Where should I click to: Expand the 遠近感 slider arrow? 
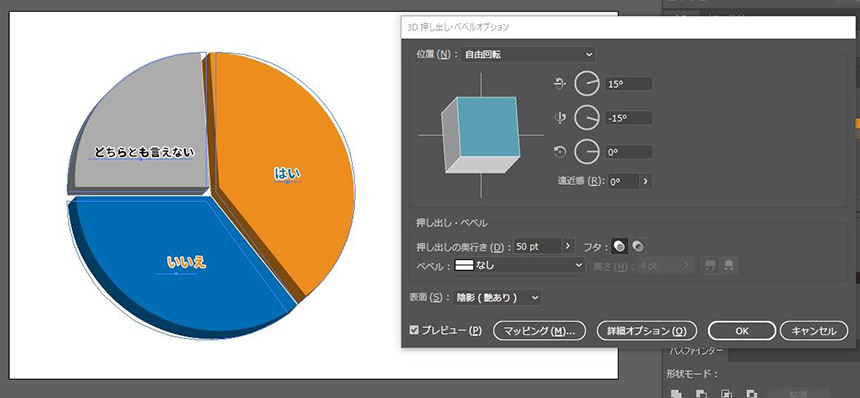coord(646,181)
